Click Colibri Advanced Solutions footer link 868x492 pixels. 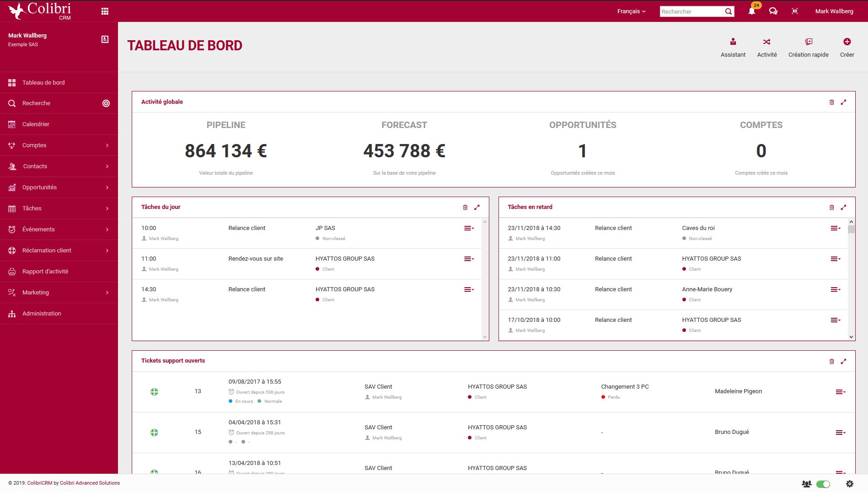click(x=90, y=483)
